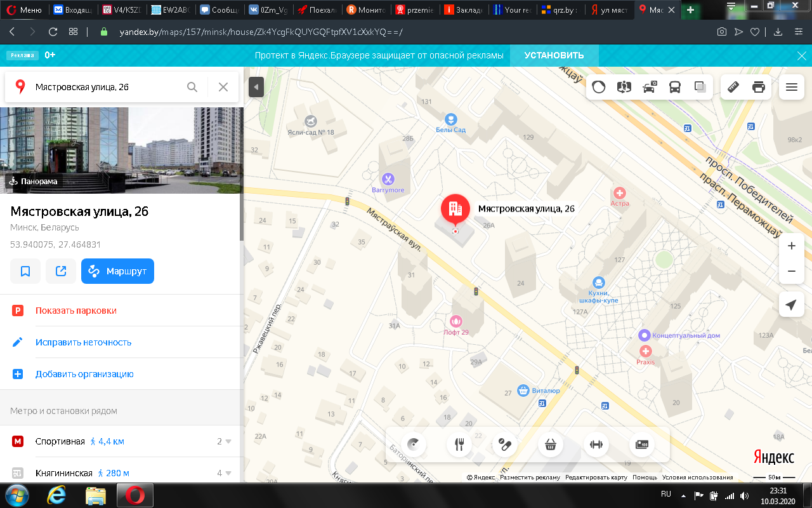This screenshot has height=508, width=812.
Task: Open the map hamburger menu
Action: point(791,87)
